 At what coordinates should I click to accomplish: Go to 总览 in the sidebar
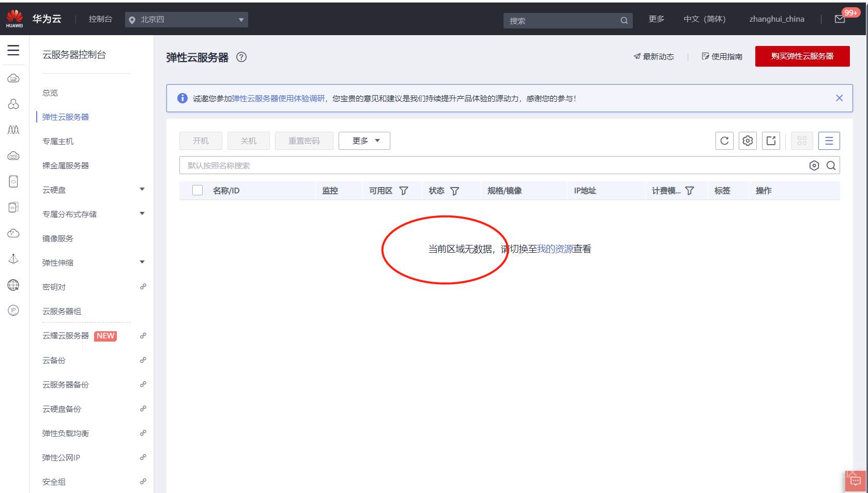[x=50, y=93]
